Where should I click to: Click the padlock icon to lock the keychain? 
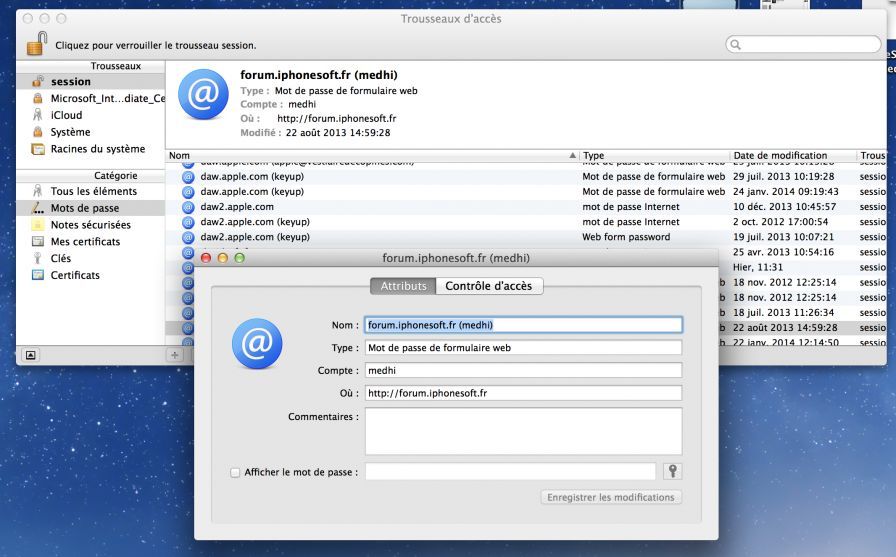point(37,43)
